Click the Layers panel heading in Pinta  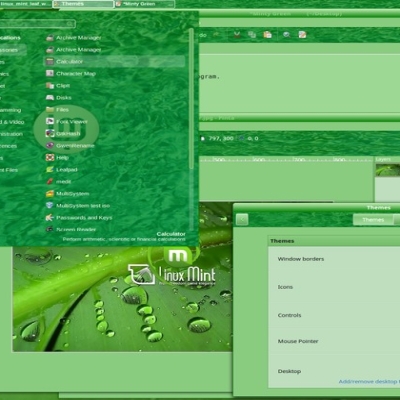coord(383,159)
